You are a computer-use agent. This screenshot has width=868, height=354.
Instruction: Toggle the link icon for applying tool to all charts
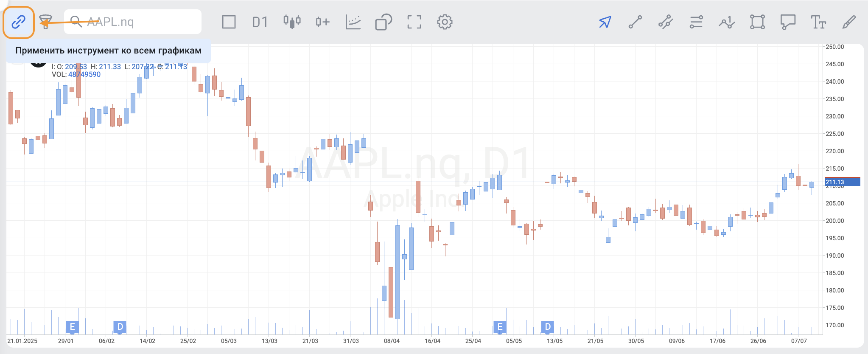point(19,22)
